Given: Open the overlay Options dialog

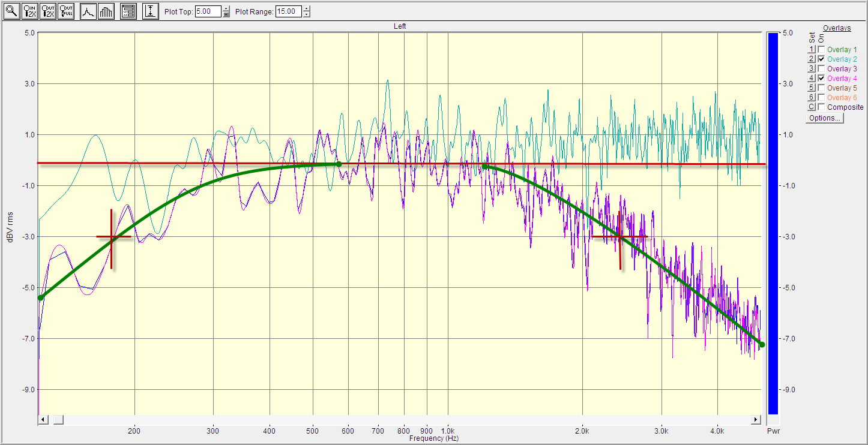Looking at the screenshot, I should (825, 118).
